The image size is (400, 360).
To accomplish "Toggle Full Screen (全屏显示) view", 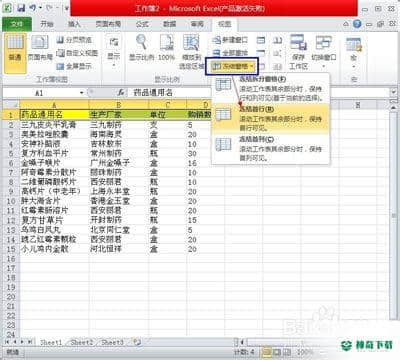I will click(x=74, y=66).
